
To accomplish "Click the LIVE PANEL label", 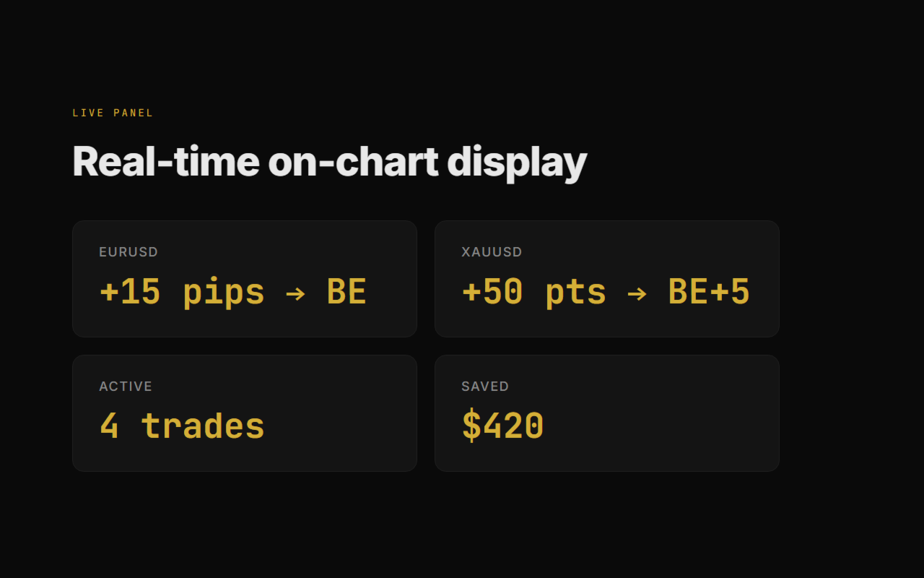I will pos(113,113).
